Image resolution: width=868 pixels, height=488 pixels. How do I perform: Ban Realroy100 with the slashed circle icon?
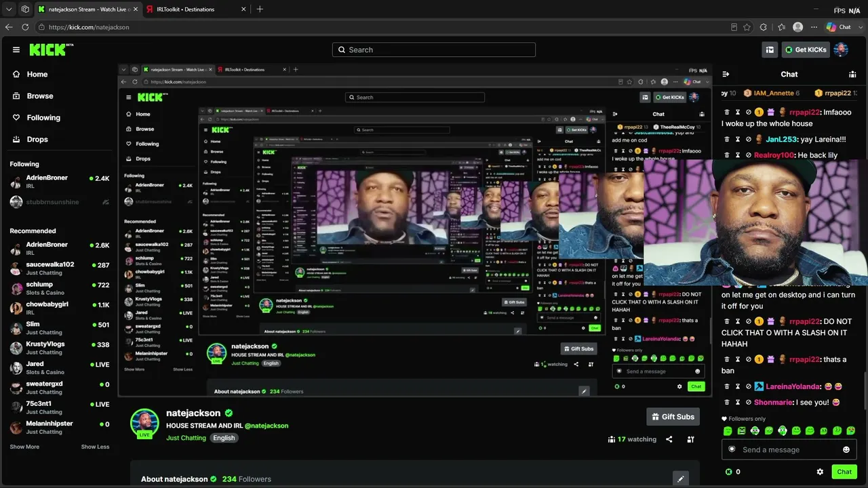click(x=749, y=155)
